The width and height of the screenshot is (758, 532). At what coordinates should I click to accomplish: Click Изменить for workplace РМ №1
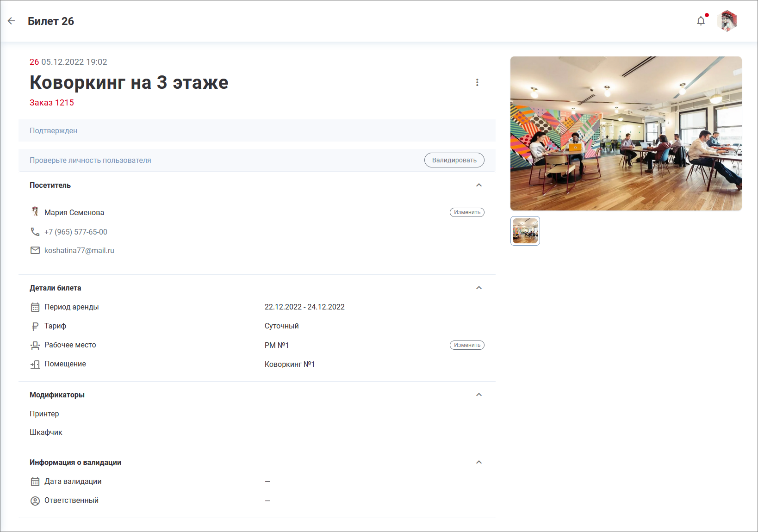(467, 345)
